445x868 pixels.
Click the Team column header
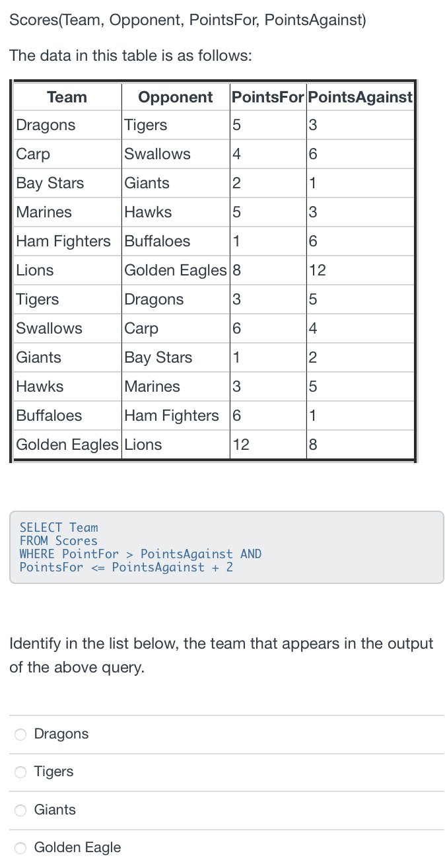[67, 96]
